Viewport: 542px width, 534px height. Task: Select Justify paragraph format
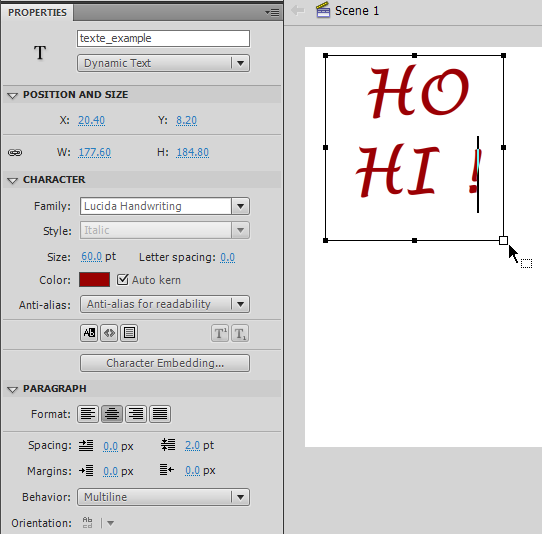tap(160, 414)
